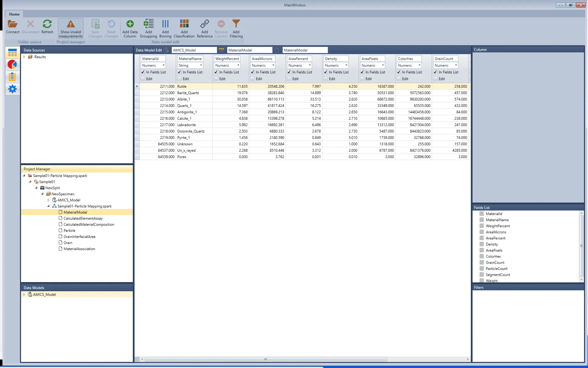The image size is (588, 368).
Task: Click Add Filtering funnel icon
Action: (236, 24)
